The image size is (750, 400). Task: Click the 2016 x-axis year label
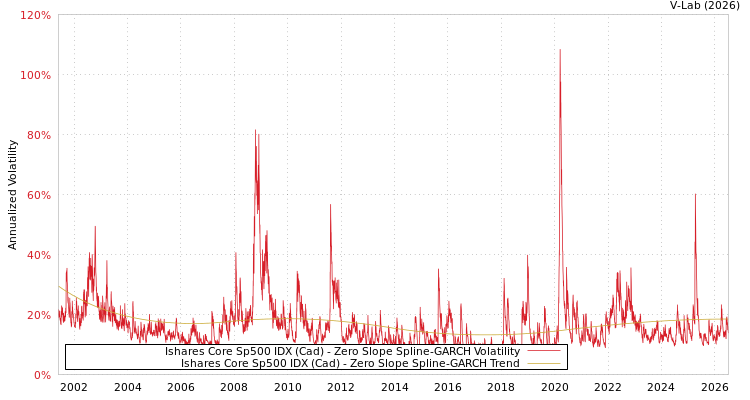pos(448,387)
